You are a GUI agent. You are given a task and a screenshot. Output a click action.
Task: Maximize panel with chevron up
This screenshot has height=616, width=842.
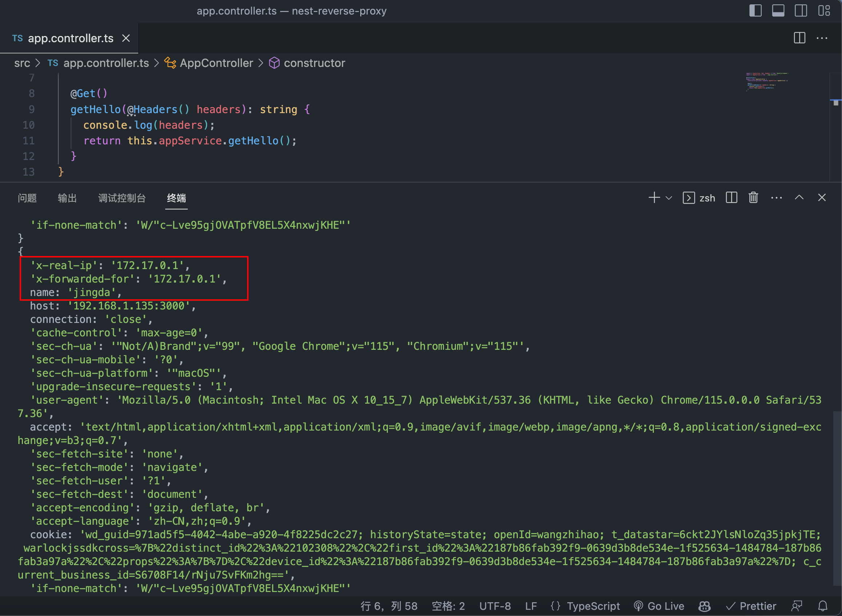tap(799, 197)
